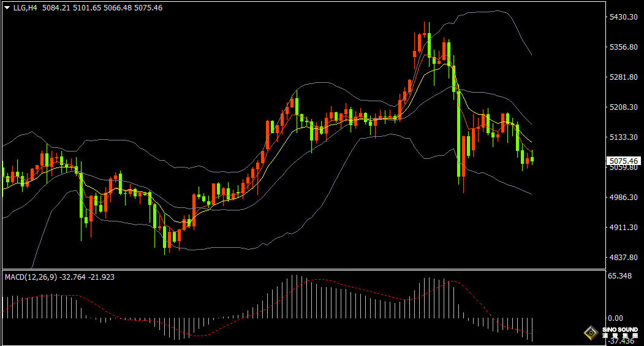
Task: Click the 65.348 MACD scale value
Action: point(619,276)
